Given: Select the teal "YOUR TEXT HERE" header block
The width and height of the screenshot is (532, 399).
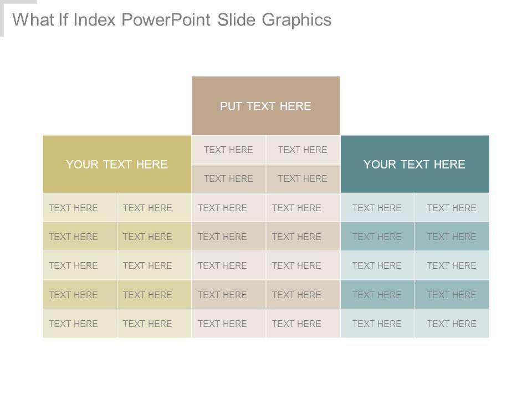Looking at the screenshot, I should pos(415,164).
